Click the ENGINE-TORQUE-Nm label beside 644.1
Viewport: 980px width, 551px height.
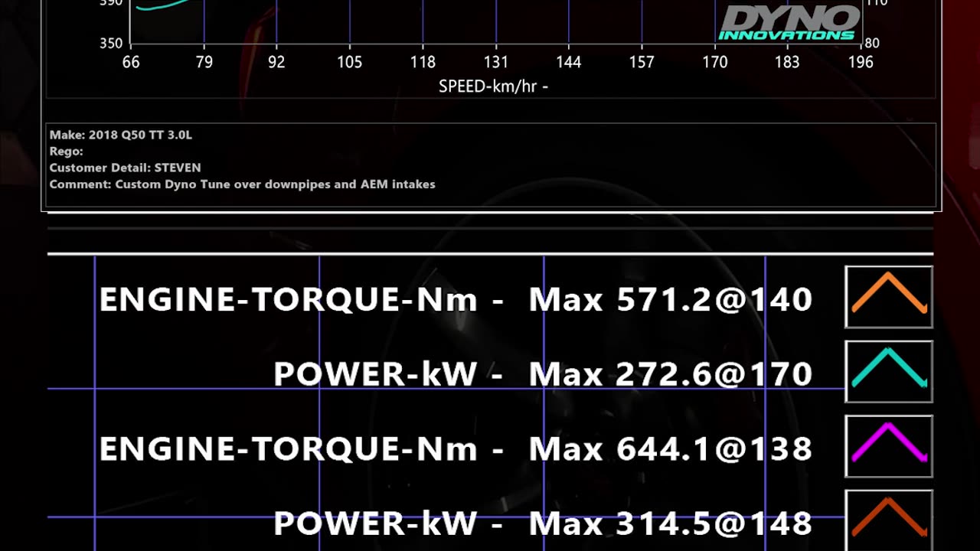click(x=289, y=448)
